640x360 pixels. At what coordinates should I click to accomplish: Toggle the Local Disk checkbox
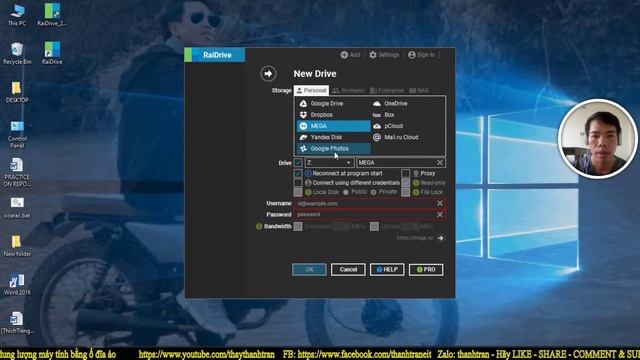coord(298,192)
